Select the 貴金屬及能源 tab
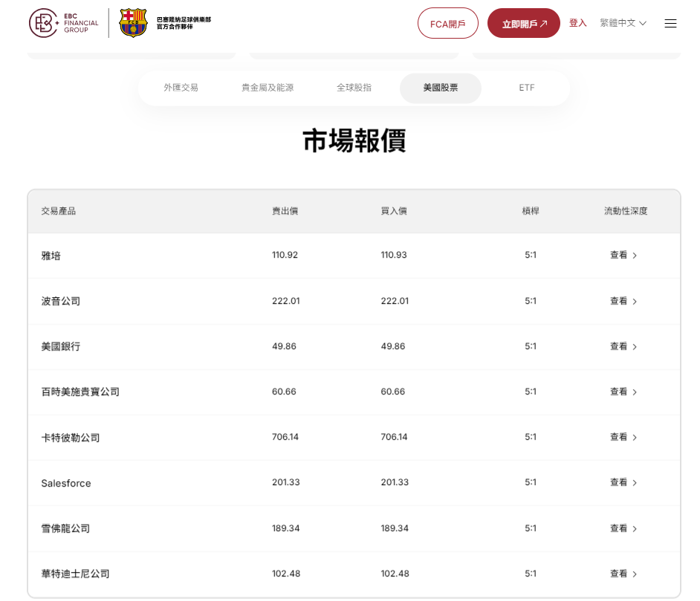This screenshot has width=700, height=601. point(268,87)
